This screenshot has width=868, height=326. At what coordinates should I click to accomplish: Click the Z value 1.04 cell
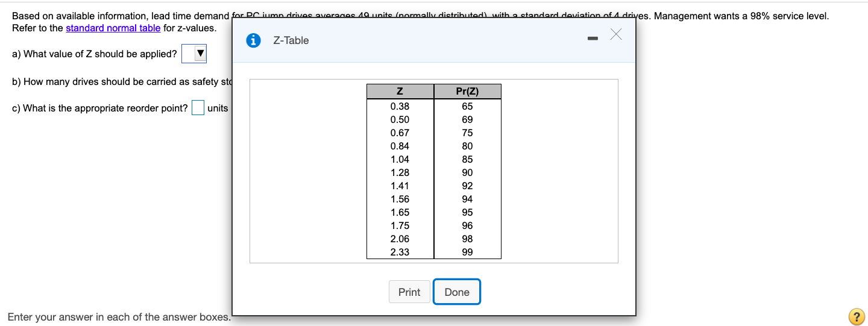400,159
